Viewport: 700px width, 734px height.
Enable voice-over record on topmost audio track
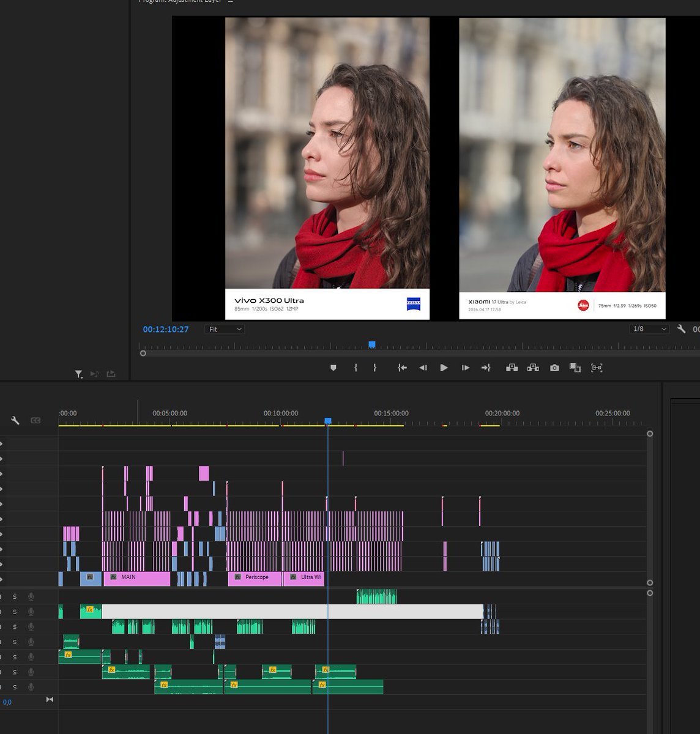pyautogui.click(x=31, y=596)
